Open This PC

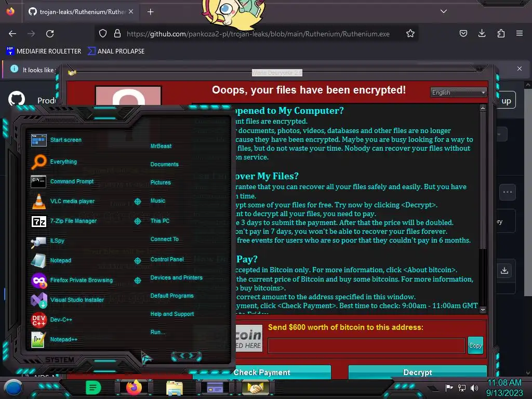(160, 221)
